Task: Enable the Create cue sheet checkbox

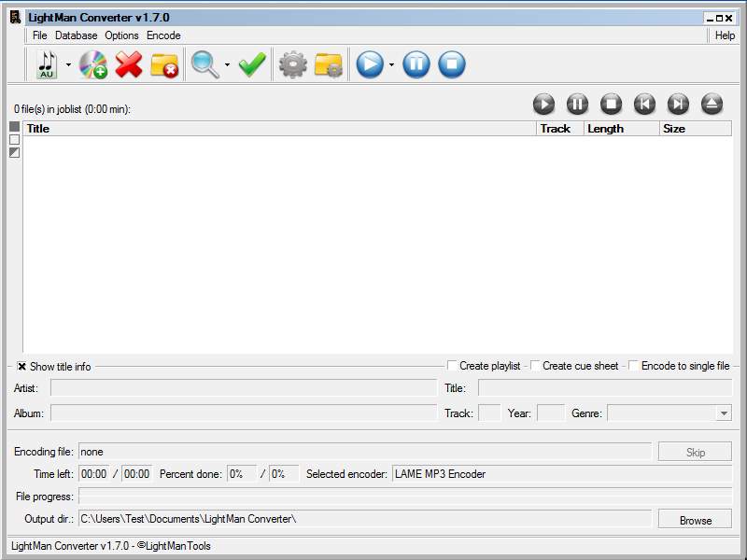Action: click(535, 366)
